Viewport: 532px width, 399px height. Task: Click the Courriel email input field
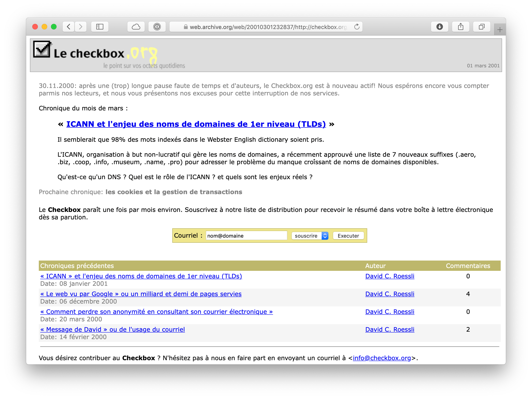click(246, 236)
